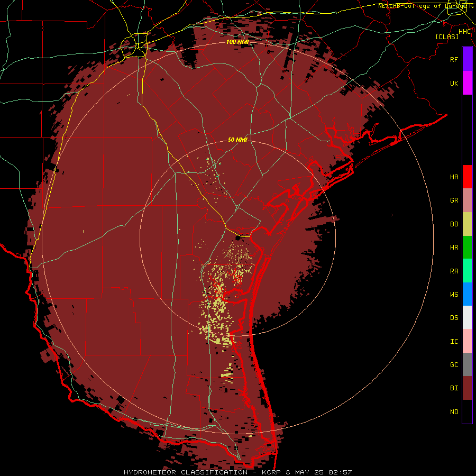The height and width of the screenshot is (476, 476).
Task: Click the RF legend label
Action: click(454, 59)
